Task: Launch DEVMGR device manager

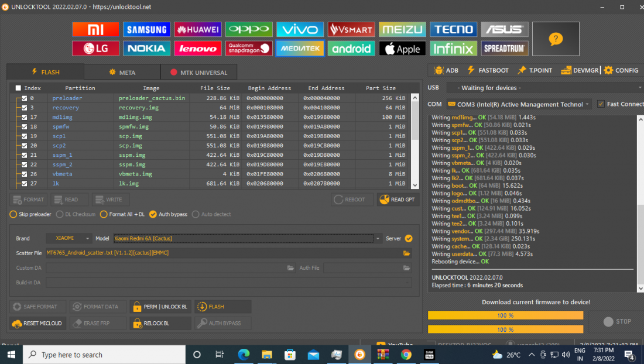Action: point(580,71)
